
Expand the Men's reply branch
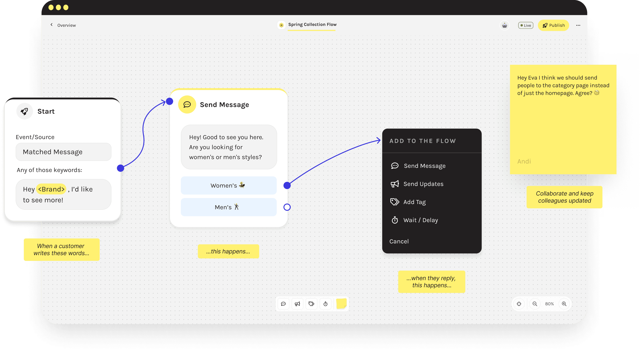click(x=287, y=207)
